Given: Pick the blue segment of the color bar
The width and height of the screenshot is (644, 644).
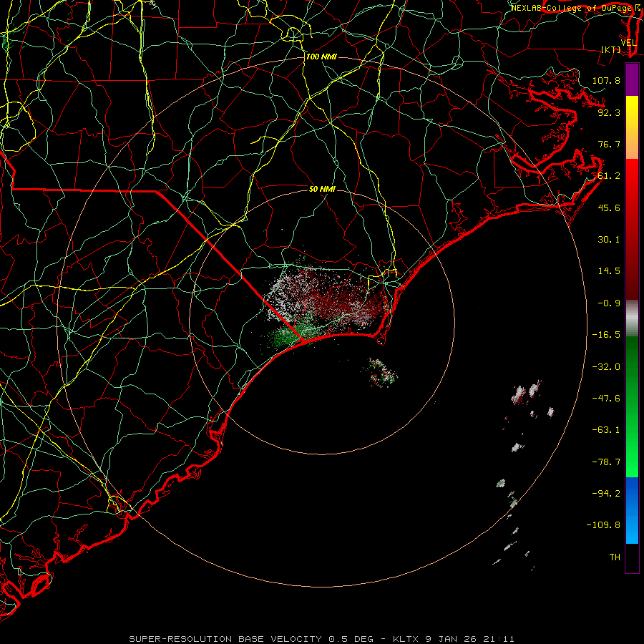Looking at the screenshot, I should [x=632, y=510].
